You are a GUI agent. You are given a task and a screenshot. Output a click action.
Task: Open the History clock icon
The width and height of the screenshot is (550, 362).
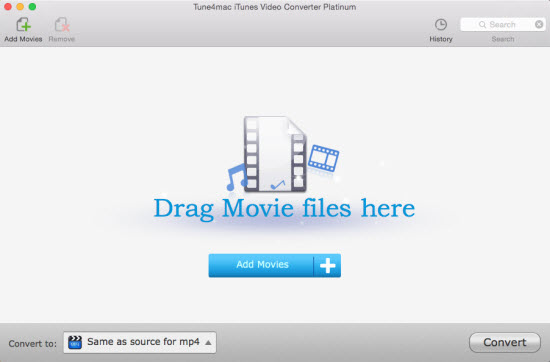441,25
